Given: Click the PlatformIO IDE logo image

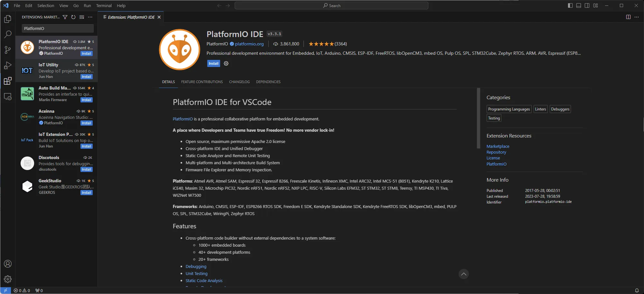Looking at the screenshot, I should [180, 49].
